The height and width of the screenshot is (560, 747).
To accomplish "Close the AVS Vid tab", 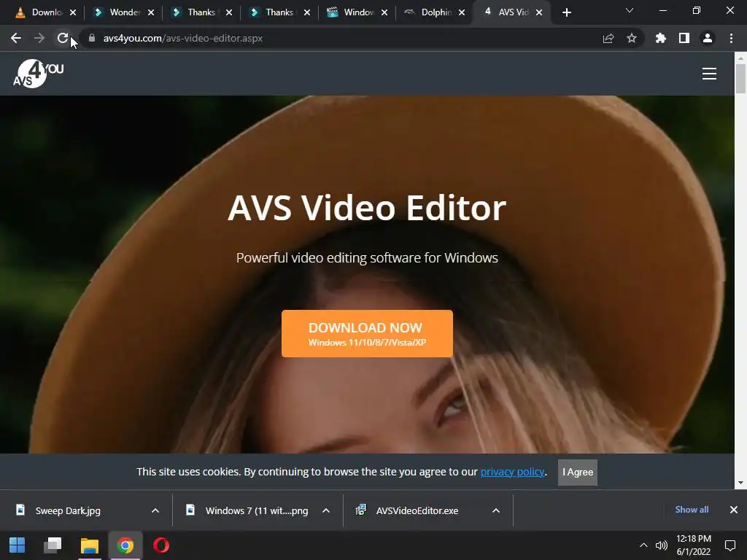I will tap(539, 12).
